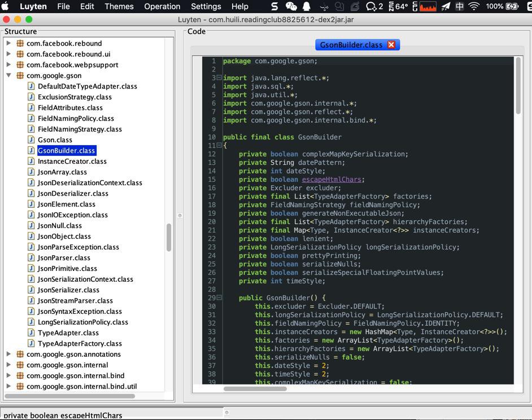Expand the com.google.gson.internal package

pos(9,365)
